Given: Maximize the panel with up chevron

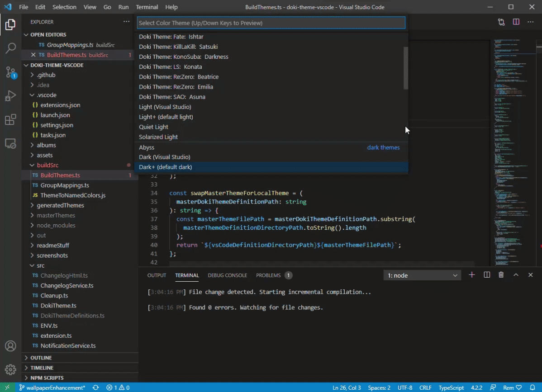Looking at the screenshot, I should [x=516, y=275].
